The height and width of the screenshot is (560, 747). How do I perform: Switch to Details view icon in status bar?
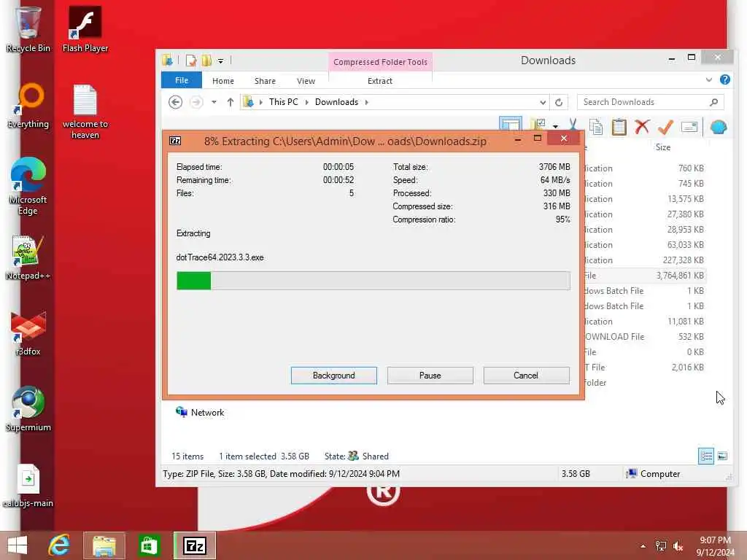click(x=706, y=456)
